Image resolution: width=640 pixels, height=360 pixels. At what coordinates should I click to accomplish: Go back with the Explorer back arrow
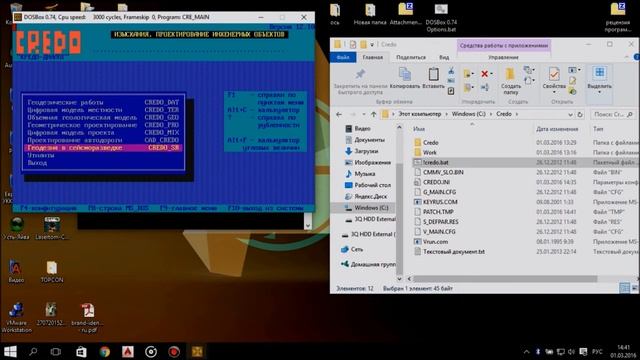point(339,114)
